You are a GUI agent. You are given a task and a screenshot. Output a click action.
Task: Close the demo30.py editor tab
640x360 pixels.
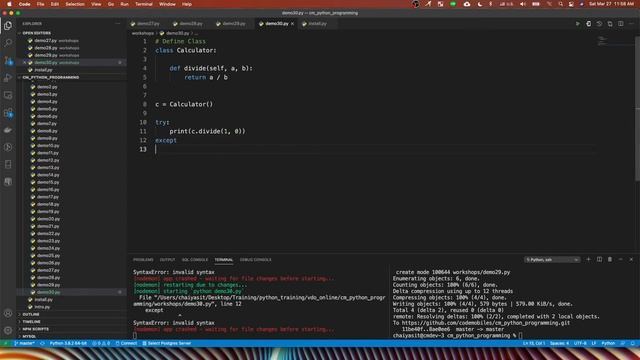click(292, 24)
